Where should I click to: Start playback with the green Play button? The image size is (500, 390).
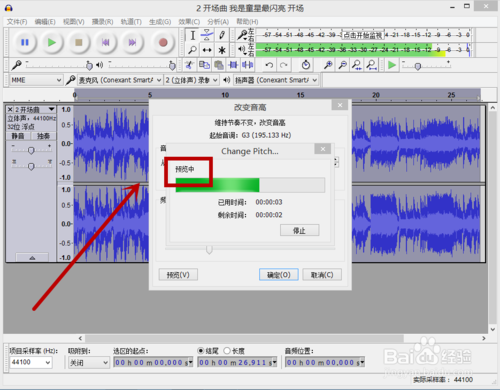tap(52, 43)
